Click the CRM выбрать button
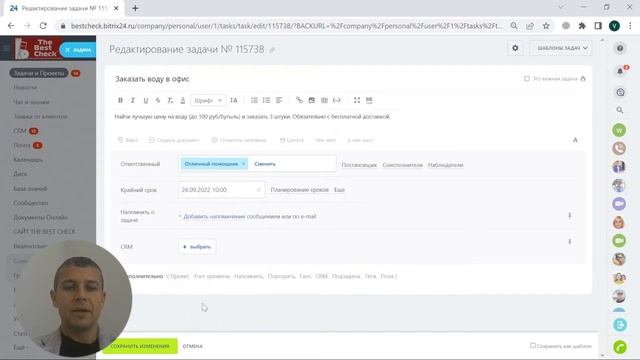 pyautogui.click(x=197, y=247)
